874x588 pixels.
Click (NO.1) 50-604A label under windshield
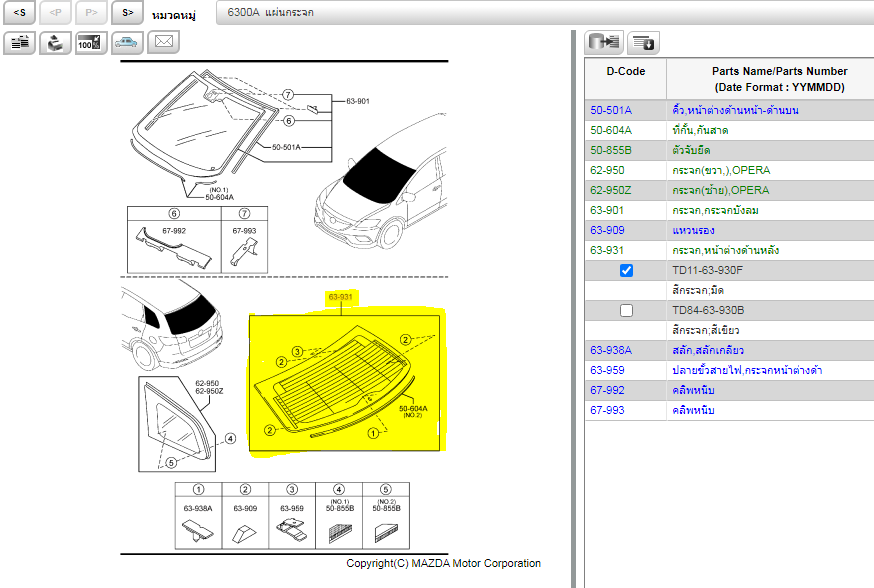(219, 194)
